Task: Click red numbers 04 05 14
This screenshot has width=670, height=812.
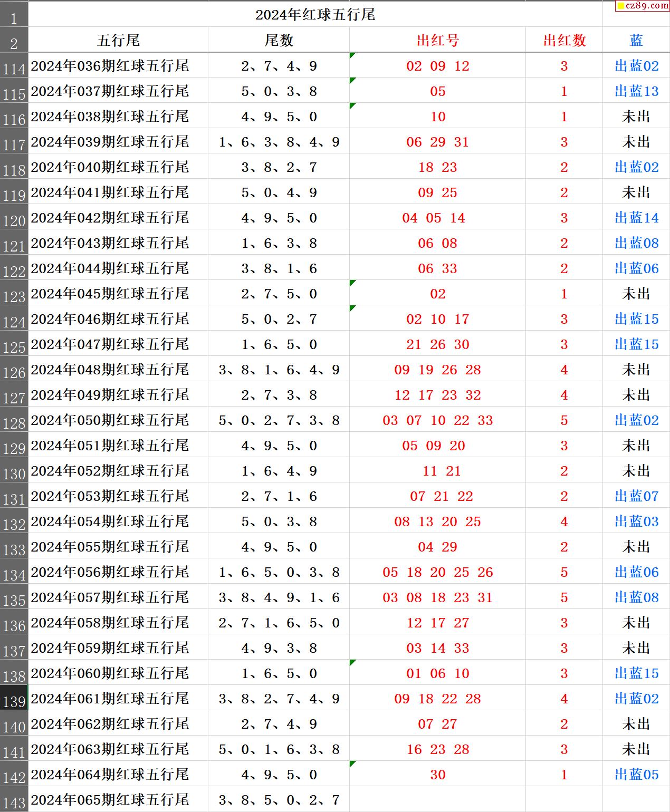Action: 437,217
